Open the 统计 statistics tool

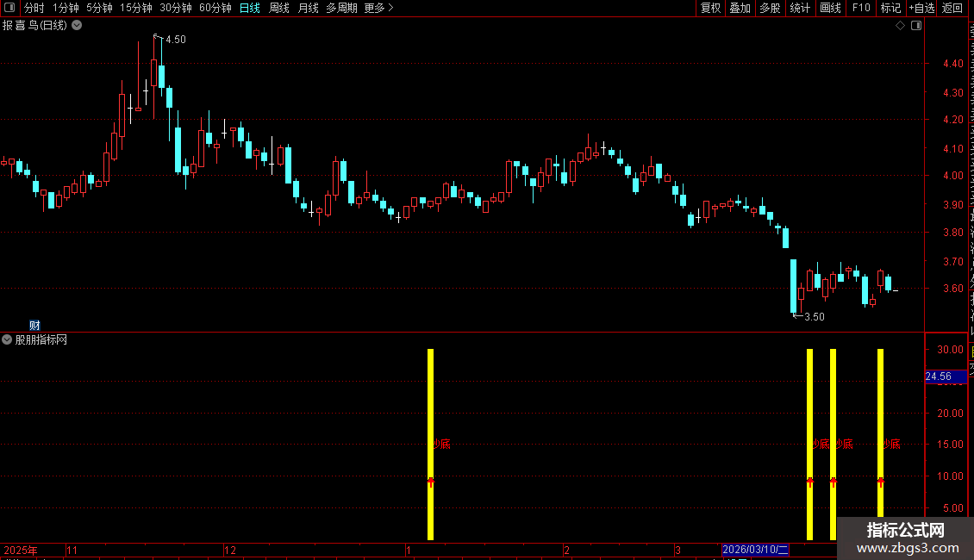(x=799, y=8)
